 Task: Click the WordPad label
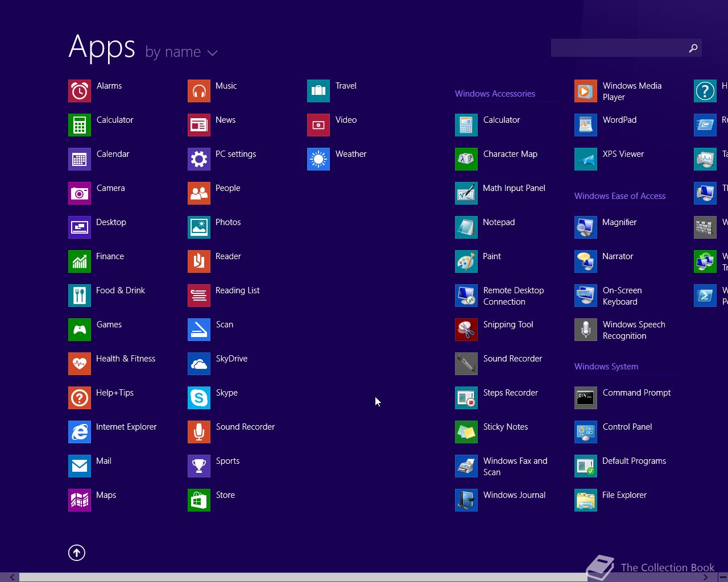[619, 120]
